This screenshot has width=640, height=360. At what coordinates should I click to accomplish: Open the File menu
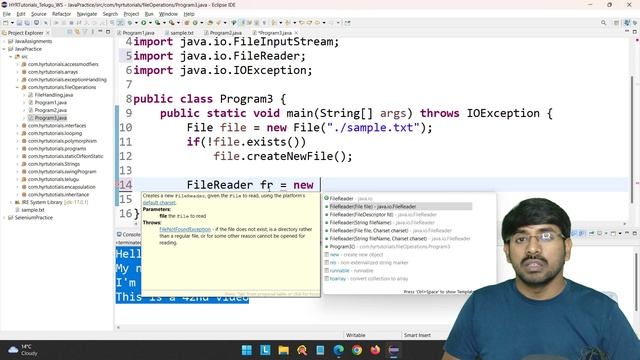(x=7, y=14)
